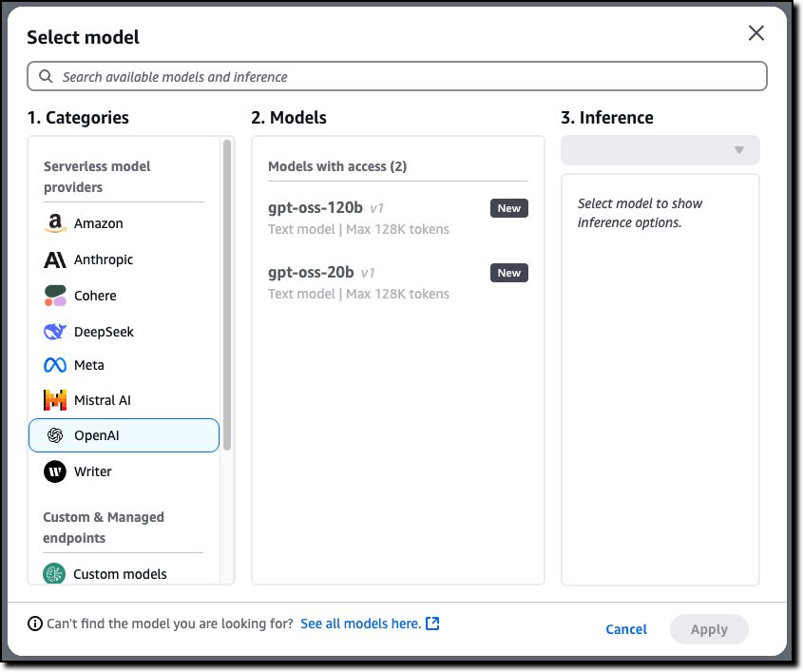The width and height of the screenshot is (803, 672).
Task: Select the OpenAI category label
Action: pyautogui.click(x=97, y=435)
